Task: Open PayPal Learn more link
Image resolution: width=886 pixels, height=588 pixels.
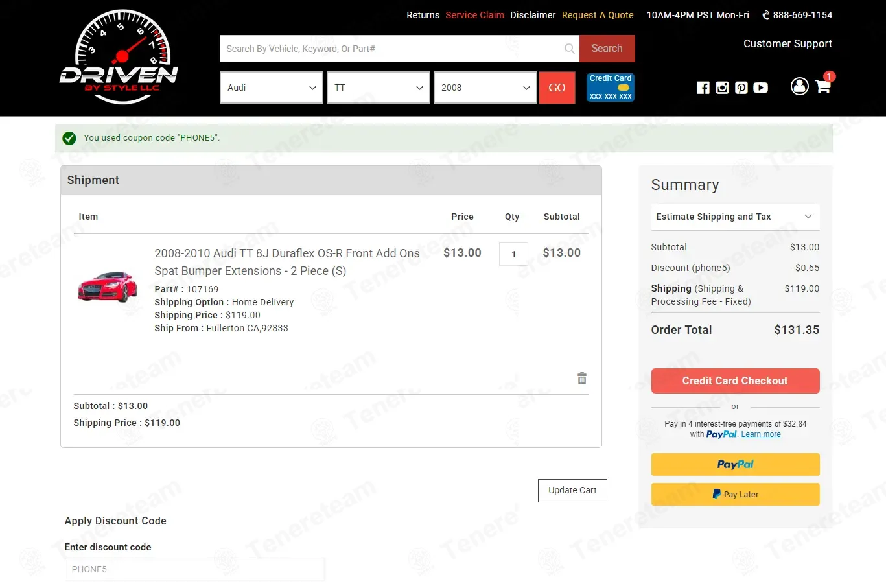Action: [761, 434]
